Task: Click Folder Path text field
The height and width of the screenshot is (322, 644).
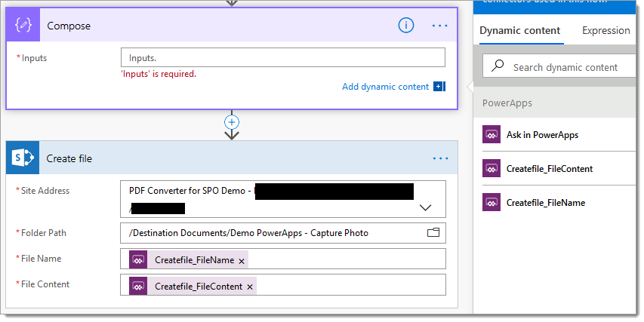Action: [x=282, y=233]
